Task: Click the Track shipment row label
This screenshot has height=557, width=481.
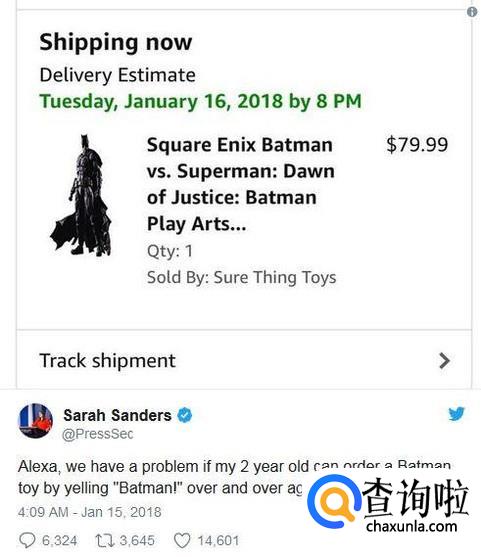Action: pos(107,361)
